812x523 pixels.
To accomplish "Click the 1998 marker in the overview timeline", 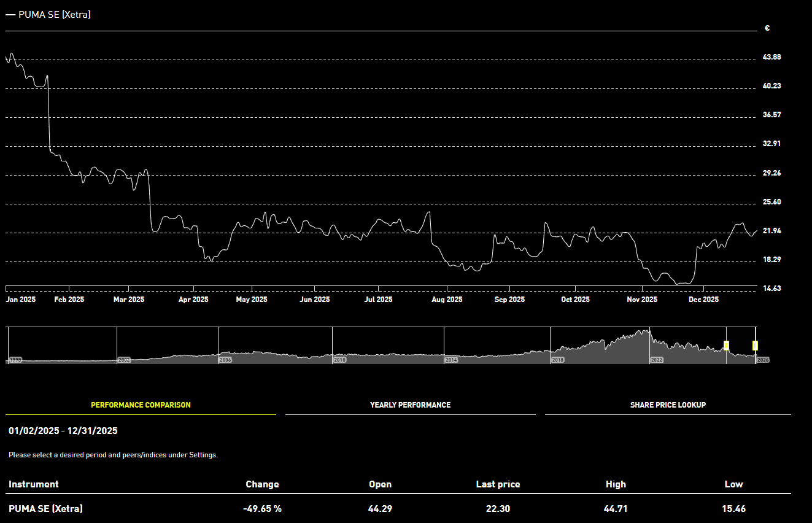I will 15,360.
